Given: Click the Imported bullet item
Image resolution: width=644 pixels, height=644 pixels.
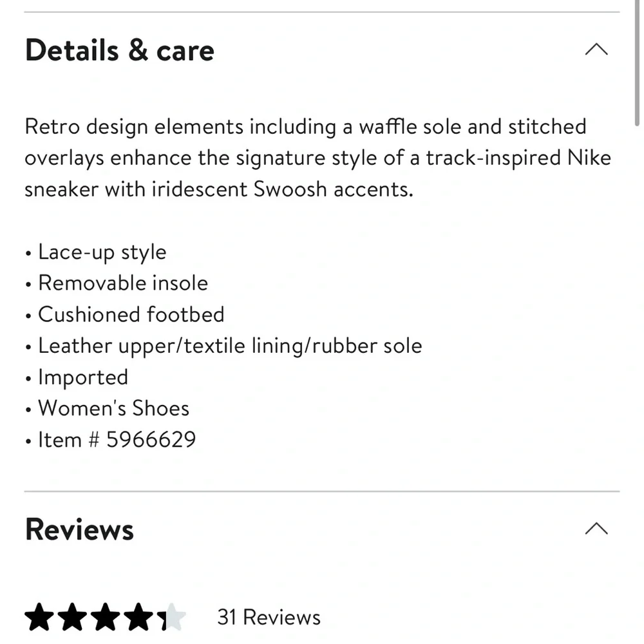Looking at the screenshot, I should pyautogui.click(x=83, y=377).
